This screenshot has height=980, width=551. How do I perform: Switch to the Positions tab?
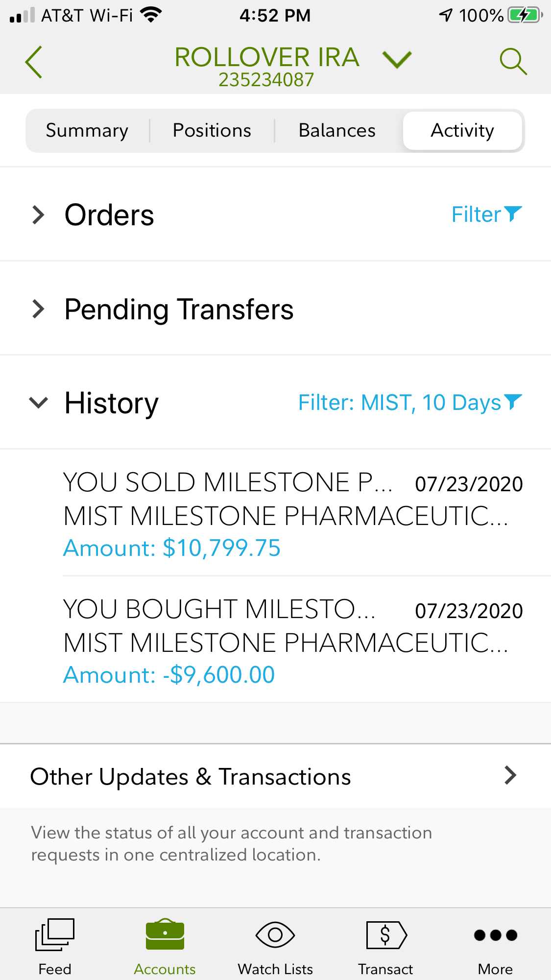click(x=212, y=131)
